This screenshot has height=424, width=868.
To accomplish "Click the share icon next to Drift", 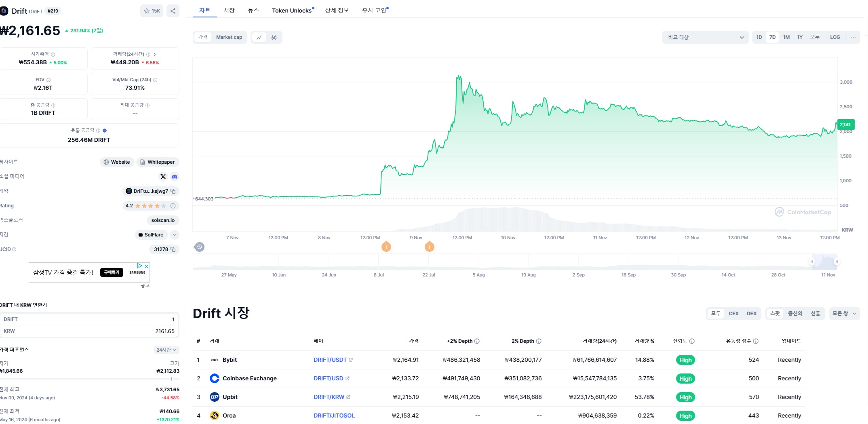I will pos(173,11).
